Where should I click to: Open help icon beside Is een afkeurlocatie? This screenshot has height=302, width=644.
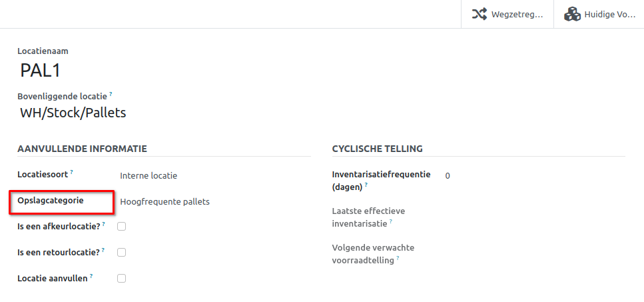click(x=104, y=224)
